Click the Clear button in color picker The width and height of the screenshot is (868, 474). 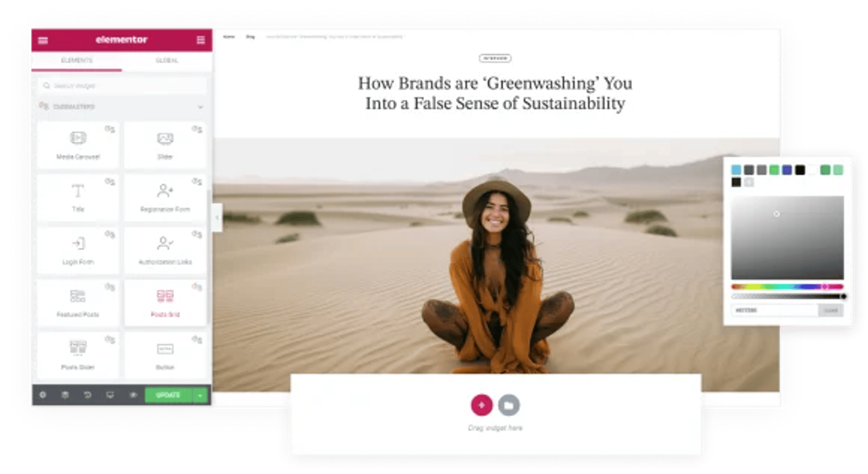tap(831, 310)
